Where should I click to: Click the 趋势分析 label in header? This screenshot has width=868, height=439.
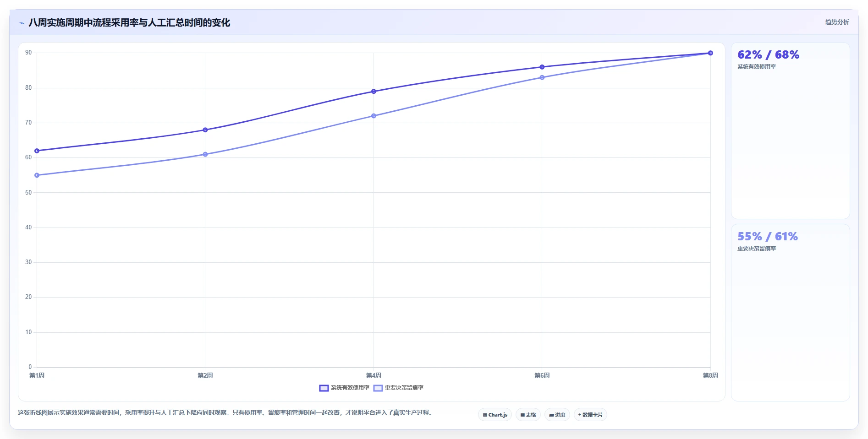click(x=837, y=22)
